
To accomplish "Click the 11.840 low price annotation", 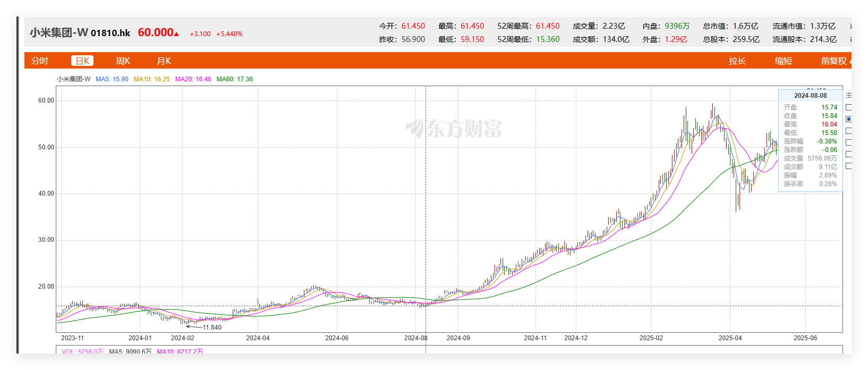I will click(x=212, y=327).
